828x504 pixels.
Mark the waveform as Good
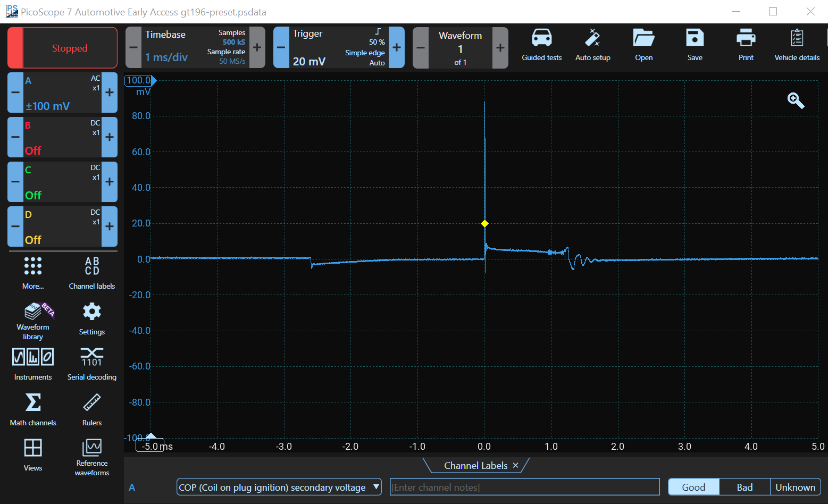point(693,486)
